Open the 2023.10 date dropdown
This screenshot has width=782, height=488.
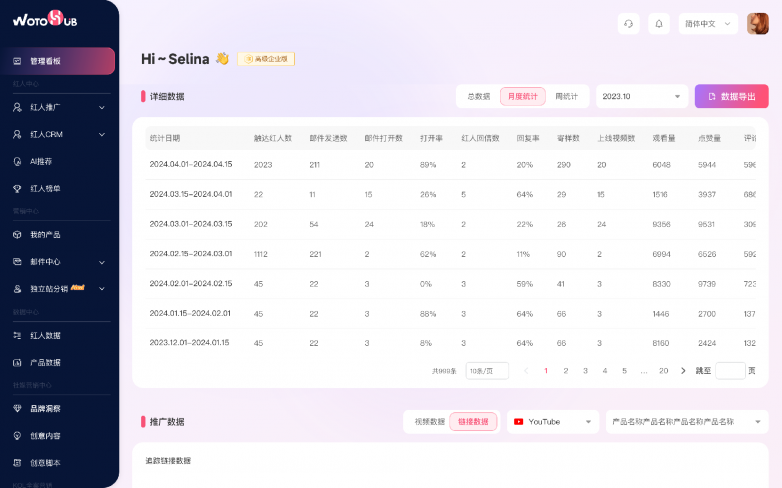(x=642, y=97)
